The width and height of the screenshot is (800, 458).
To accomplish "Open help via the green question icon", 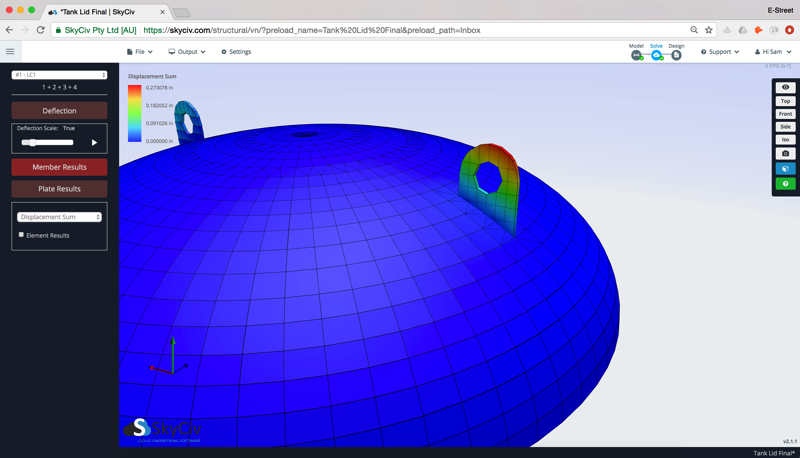I will (x=785, y=184).
